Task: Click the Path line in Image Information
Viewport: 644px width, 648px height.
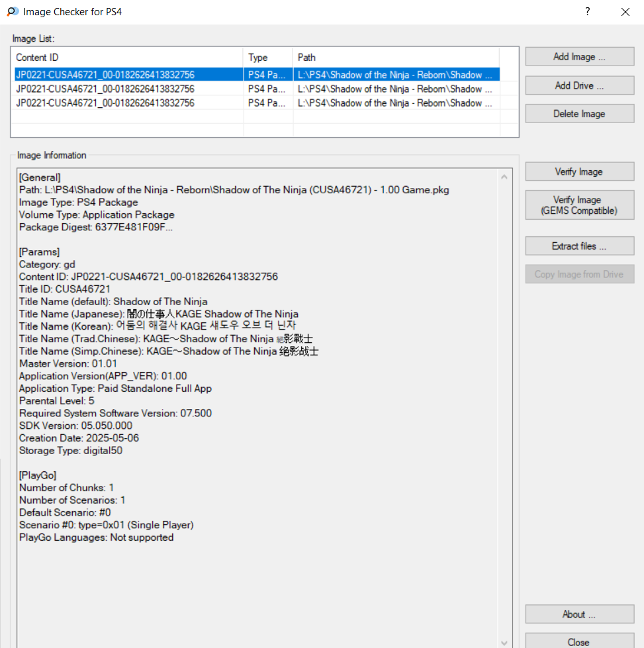Action: [x=234, y=190]
